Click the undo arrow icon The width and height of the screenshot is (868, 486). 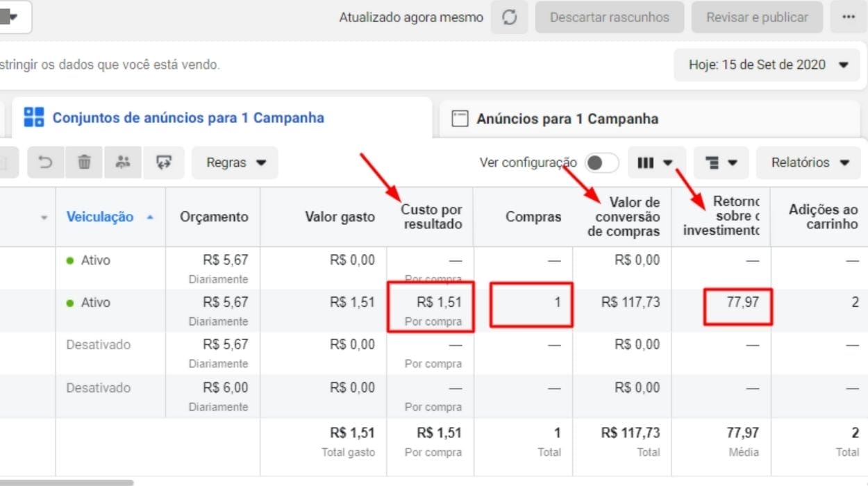click(46, 162)
